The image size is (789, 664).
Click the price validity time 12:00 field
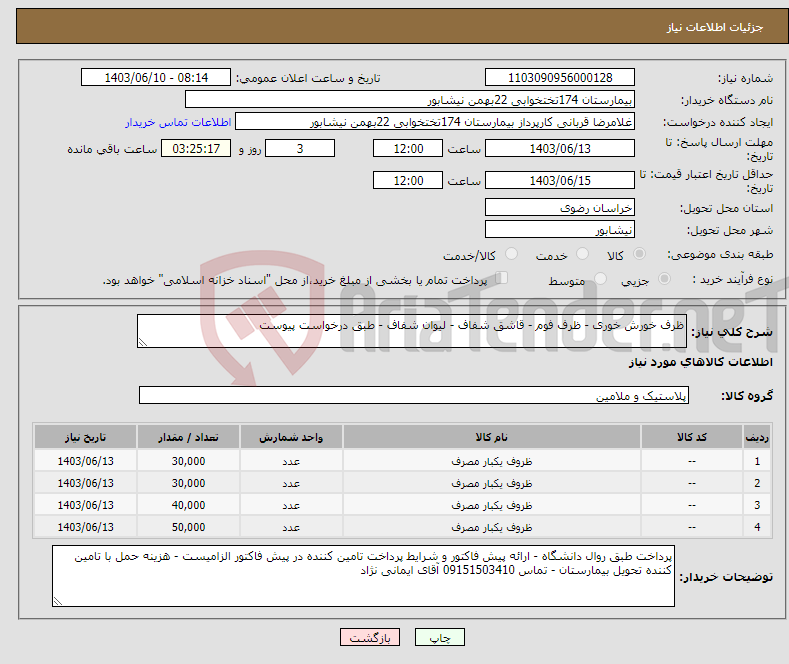point(408,180)
